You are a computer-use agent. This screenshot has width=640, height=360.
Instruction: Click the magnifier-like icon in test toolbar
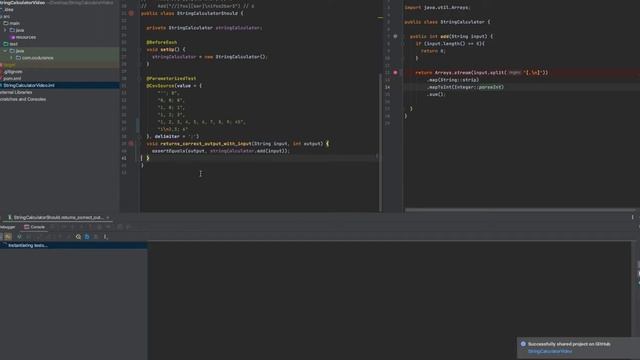coord(78,237)
